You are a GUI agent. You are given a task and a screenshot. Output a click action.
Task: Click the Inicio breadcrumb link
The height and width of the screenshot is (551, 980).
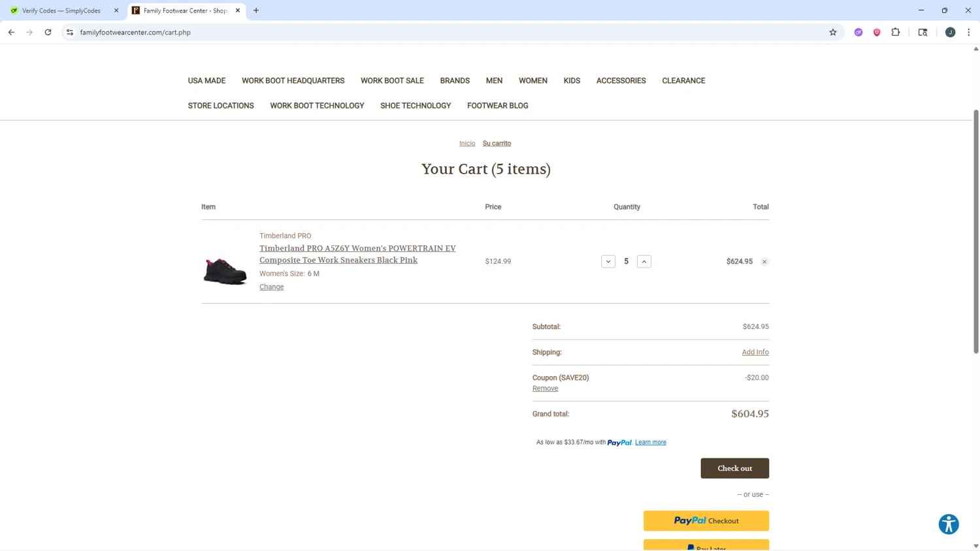tap(467, 144)
